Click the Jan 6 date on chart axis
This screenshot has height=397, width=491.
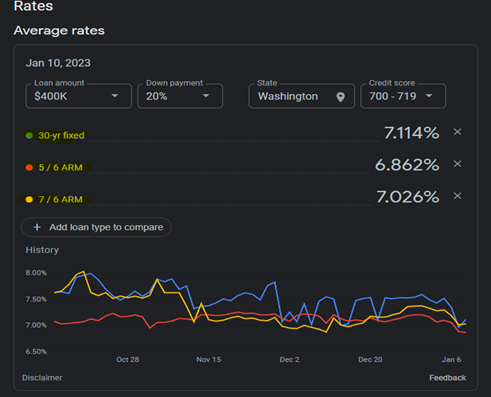click(451, 360)
